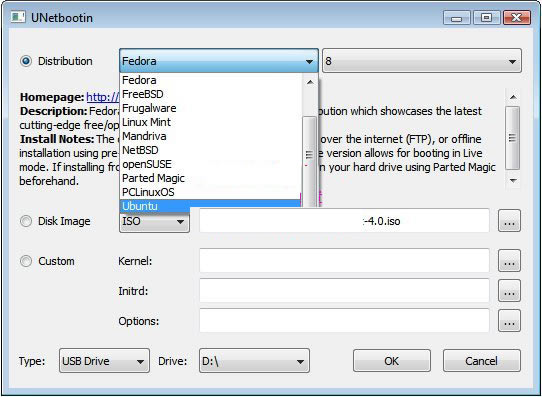Open the version dropdown showing 8
Image resolution: width=542 pixels, height=397 pixels.
(x=422, y=61)
